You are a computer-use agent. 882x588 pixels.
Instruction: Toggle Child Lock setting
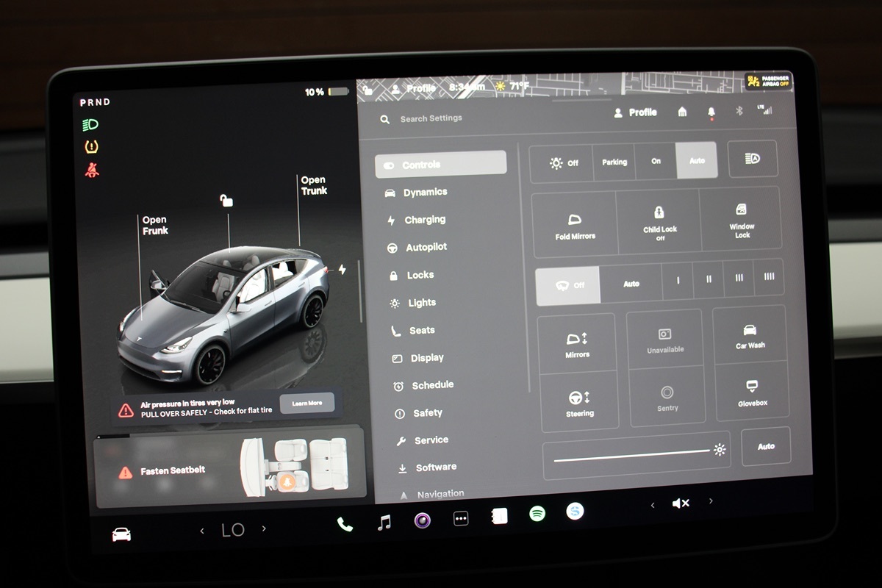pyautogui.click(x=659, y=222)
